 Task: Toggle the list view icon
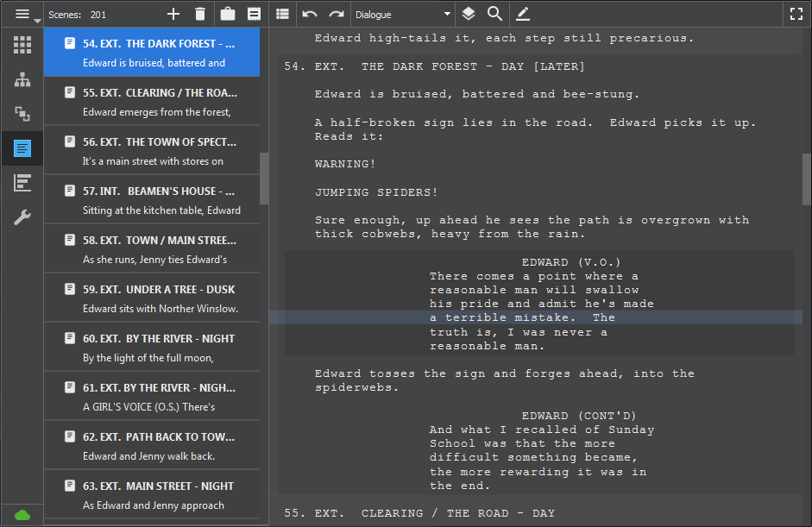[x=282, y=14]
